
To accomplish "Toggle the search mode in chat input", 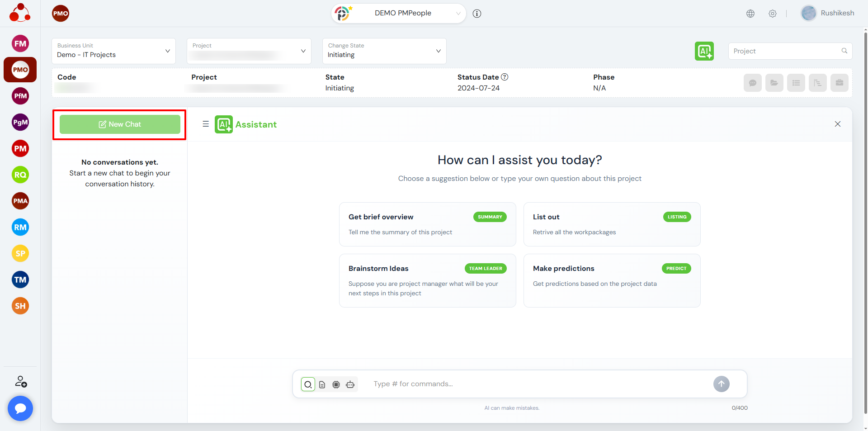I will (308, 384).
